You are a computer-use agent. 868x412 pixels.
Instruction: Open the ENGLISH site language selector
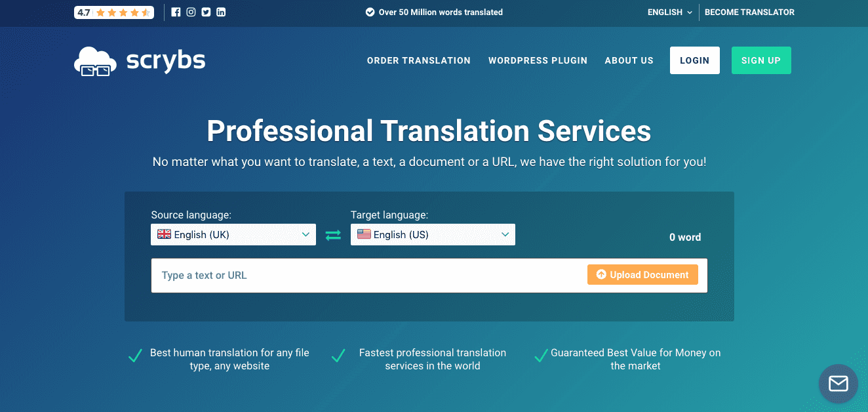pyautogui.click(x=669, y=12)
